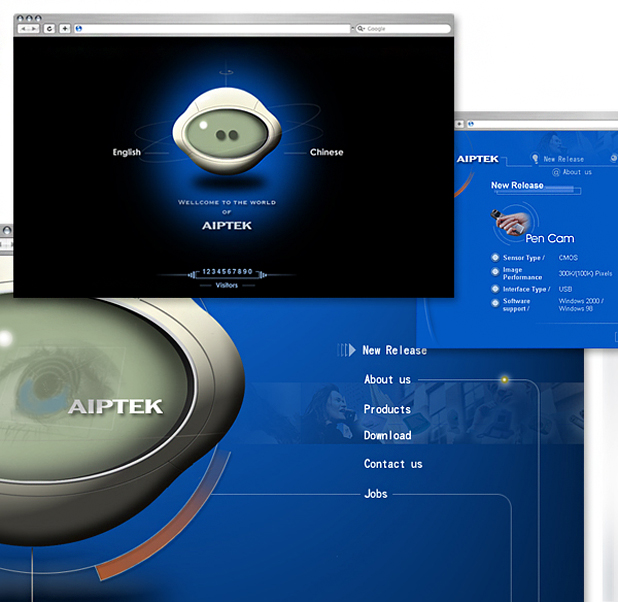This screenshot has width=618, height=602.
Task: Click the back/forward navigation button in front browser
Action: tap(29, 29)
